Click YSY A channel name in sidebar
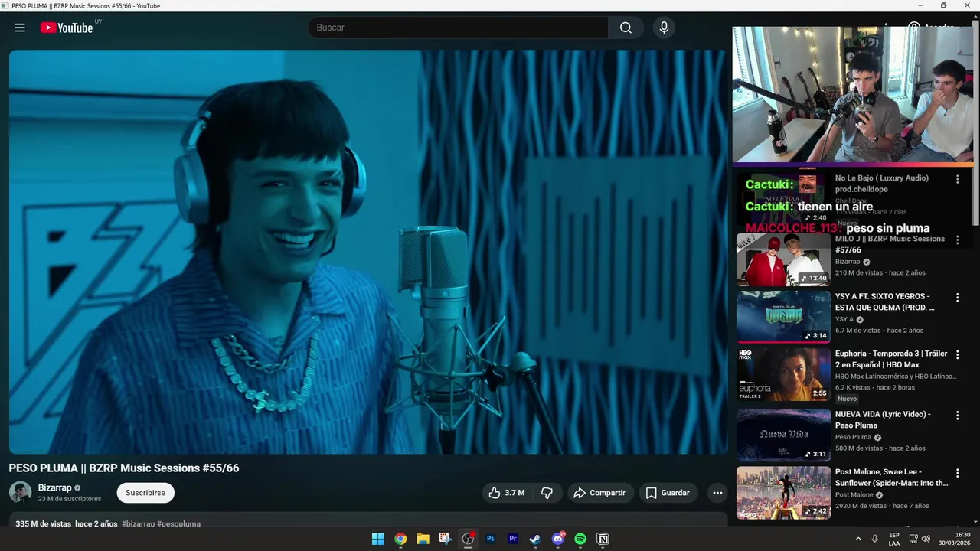Screen dimensions: 980x551 tap(844, 319)
